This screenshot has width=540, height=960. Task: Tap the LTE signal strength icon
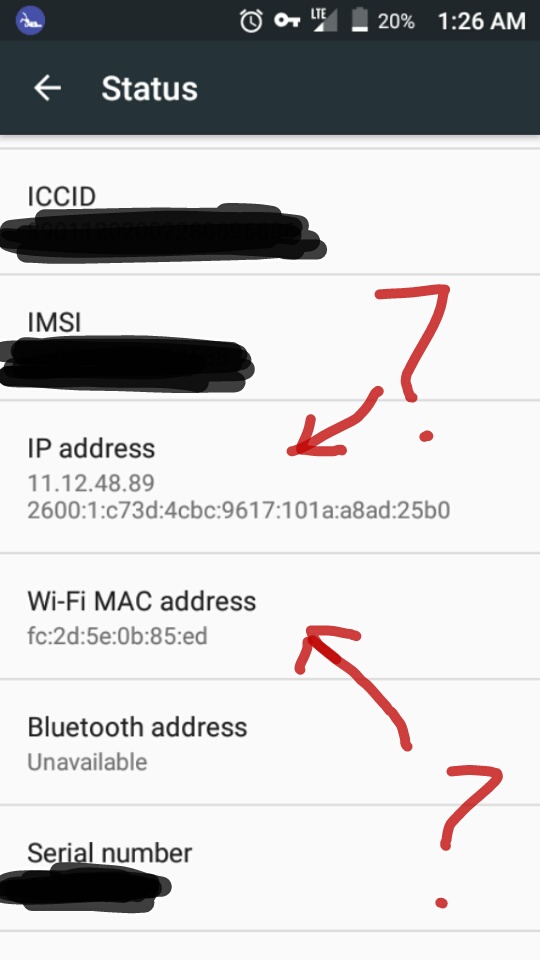323,20
